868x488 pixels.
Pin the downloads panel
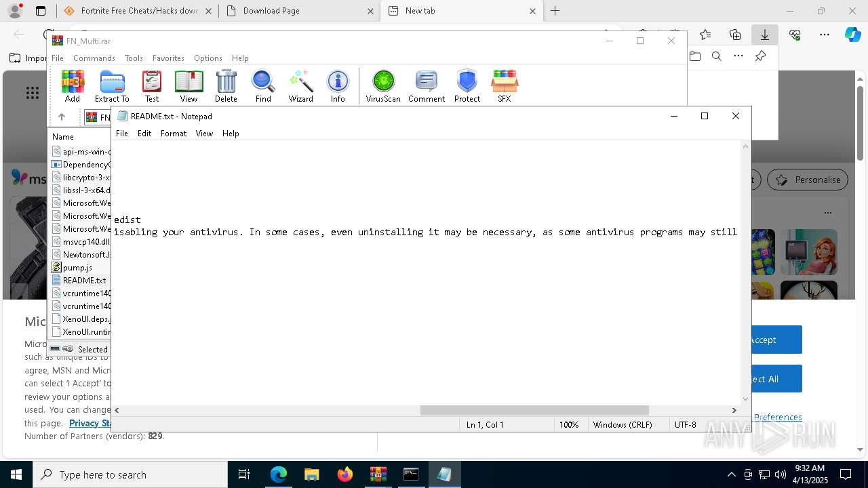(x=760, y=56)
